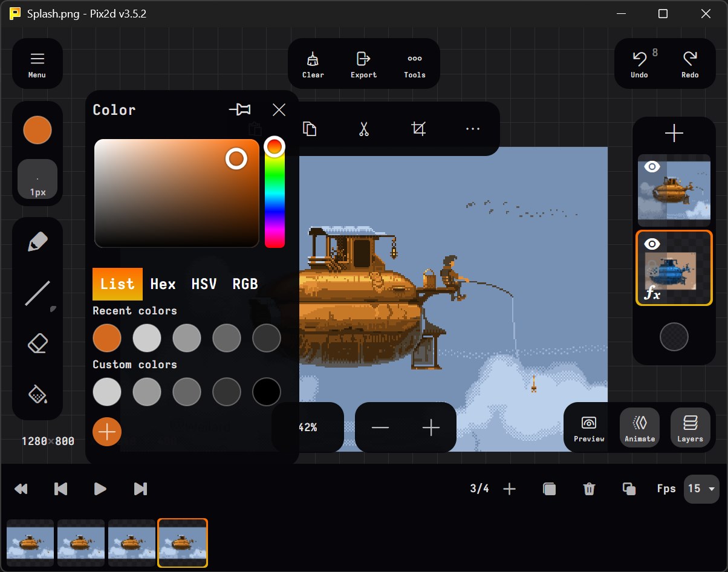The width and height of the screenshot is (728, 572).
Task: Toggle the Layers panel
Action: pyautogui.click(x=690, y=428)
